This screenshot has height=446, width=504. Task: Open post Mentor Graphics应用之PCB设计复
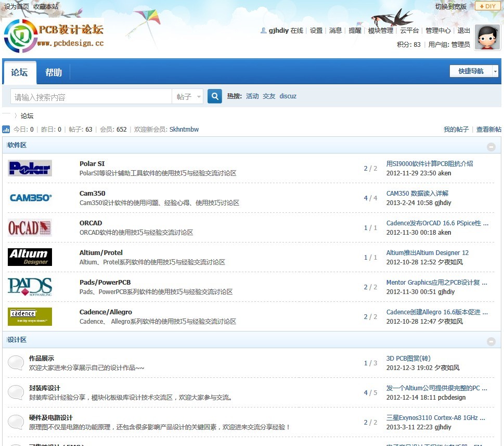point(436,282)
